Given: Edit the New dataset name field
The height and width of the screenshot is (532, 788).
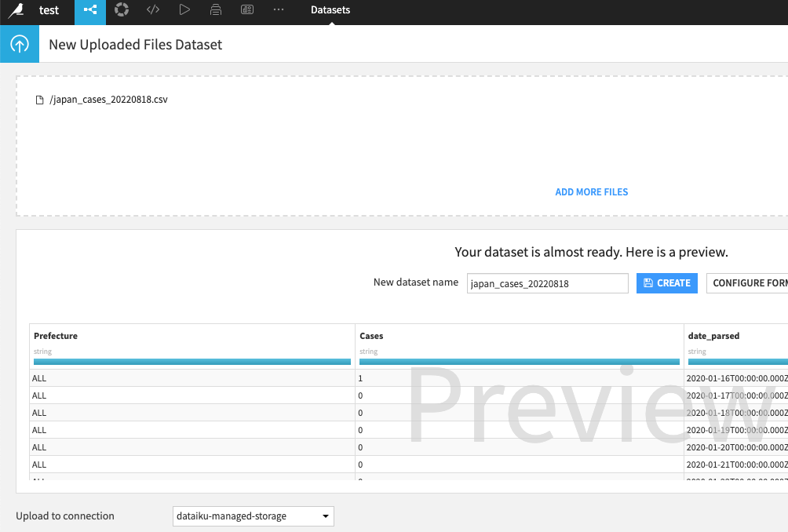Looking at the screenshot, I should coord(547,283).
